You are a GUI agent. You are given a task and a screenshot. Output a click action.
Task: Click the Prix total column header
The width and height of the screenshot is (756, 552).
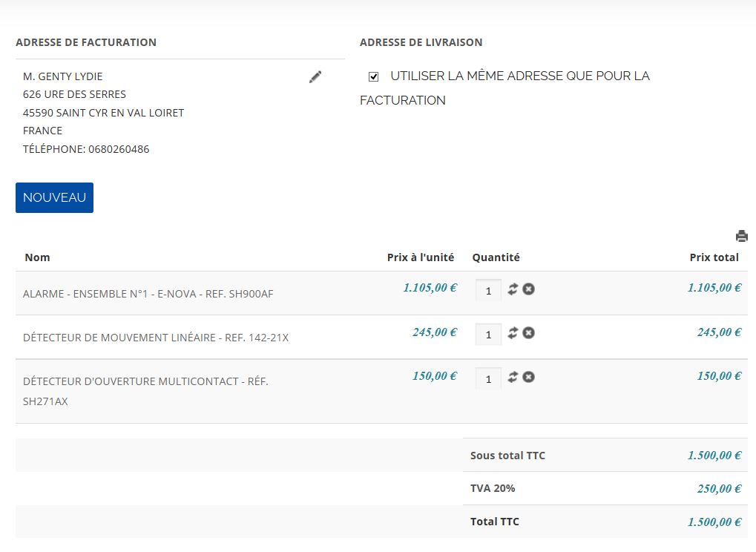[x=714, y=257]
